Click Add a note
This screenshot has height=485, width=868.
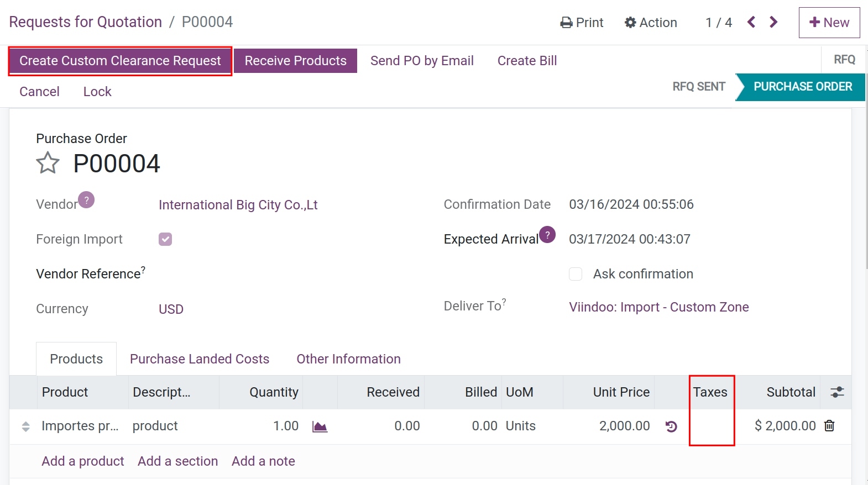point(263,461)
